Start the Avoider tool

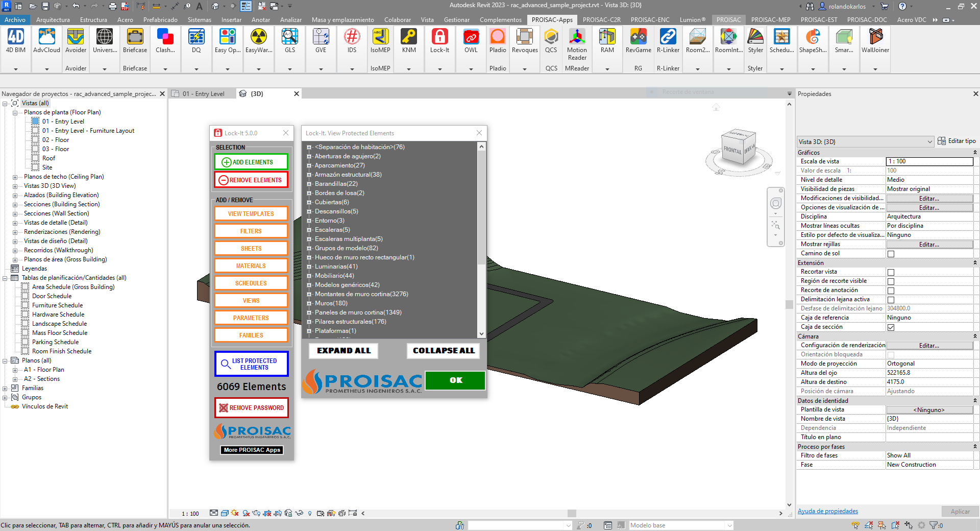[76, 41]
